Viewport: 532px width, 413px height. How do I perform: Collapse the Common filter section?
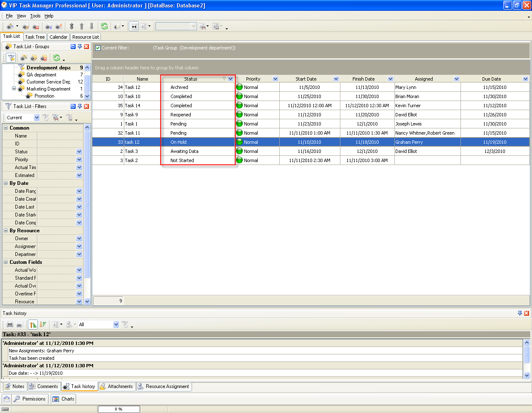[6, 128]
